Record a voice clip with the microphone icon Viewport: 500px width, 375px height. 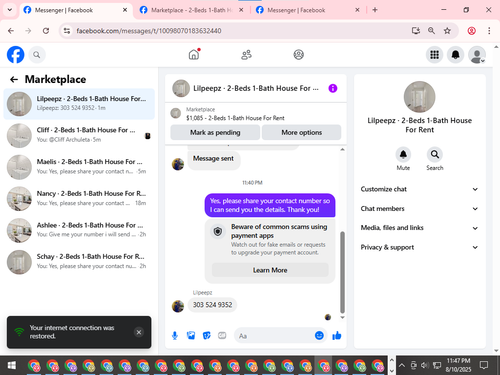(x=175, y=335)
